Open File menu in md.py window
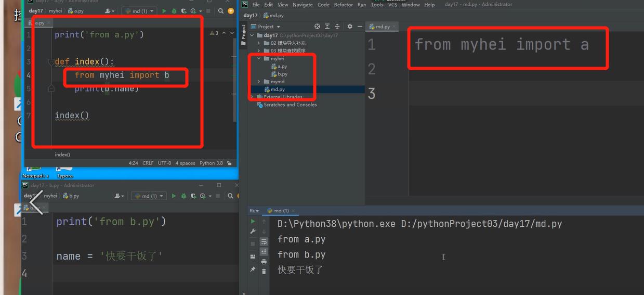Screen dimensions: 644x295 coord(256,5)
